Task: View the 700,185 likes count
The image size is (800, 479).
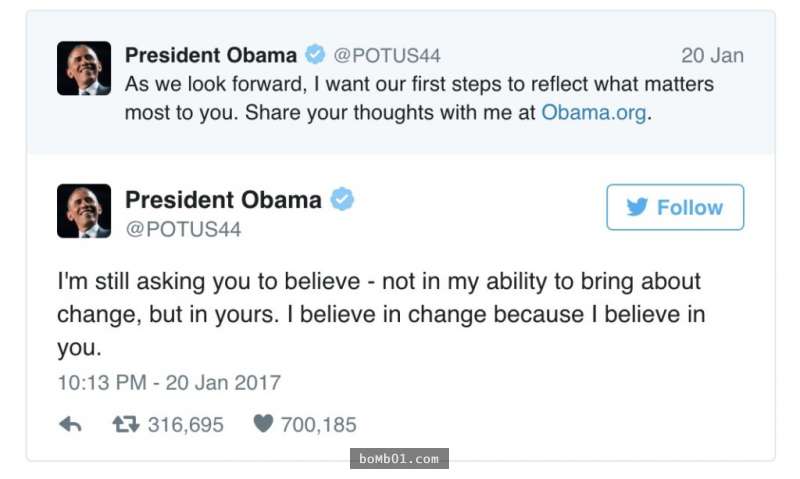Action: [318, 425]
